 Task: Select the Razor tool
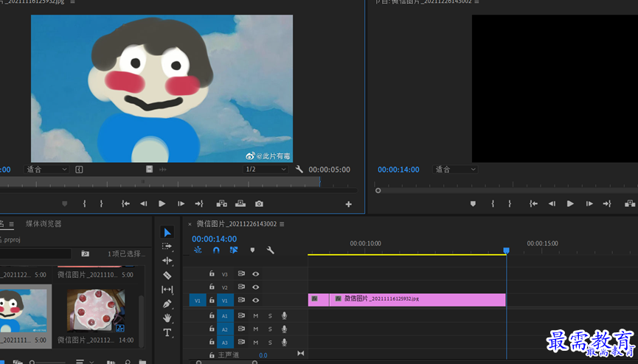point(167,276)
